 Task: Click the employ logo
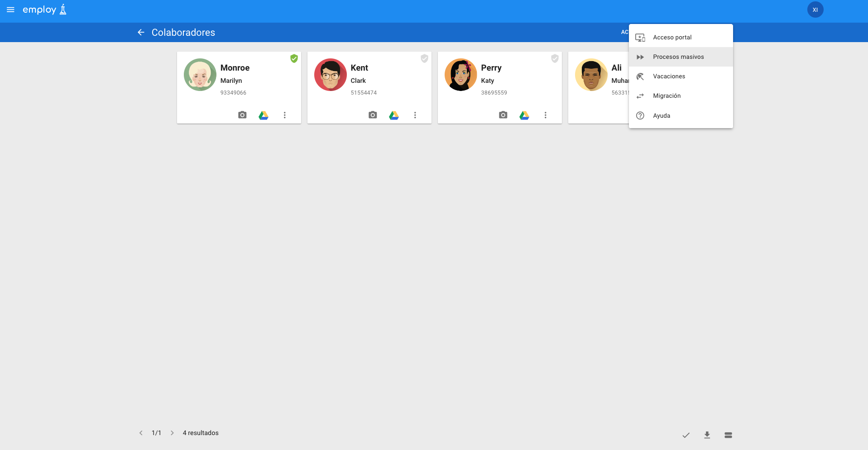tap(44, 10)
